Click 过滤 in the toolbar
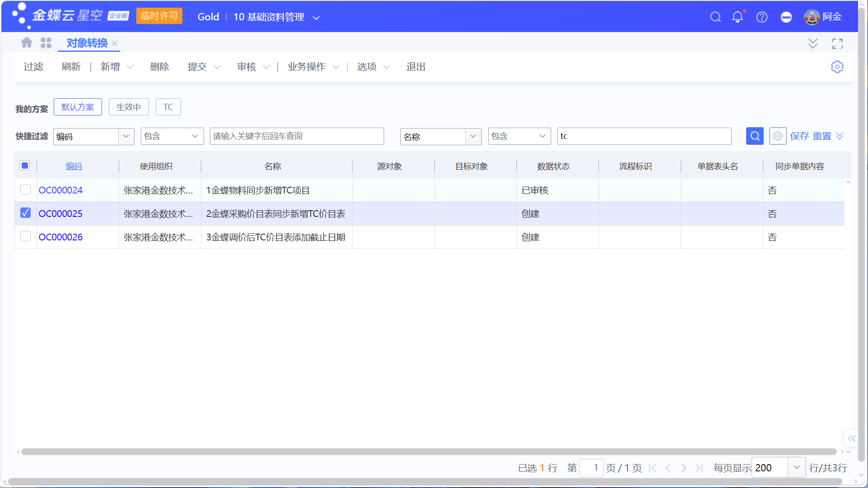The height and width of the screenshot is (488, 868). coord(33,67)
